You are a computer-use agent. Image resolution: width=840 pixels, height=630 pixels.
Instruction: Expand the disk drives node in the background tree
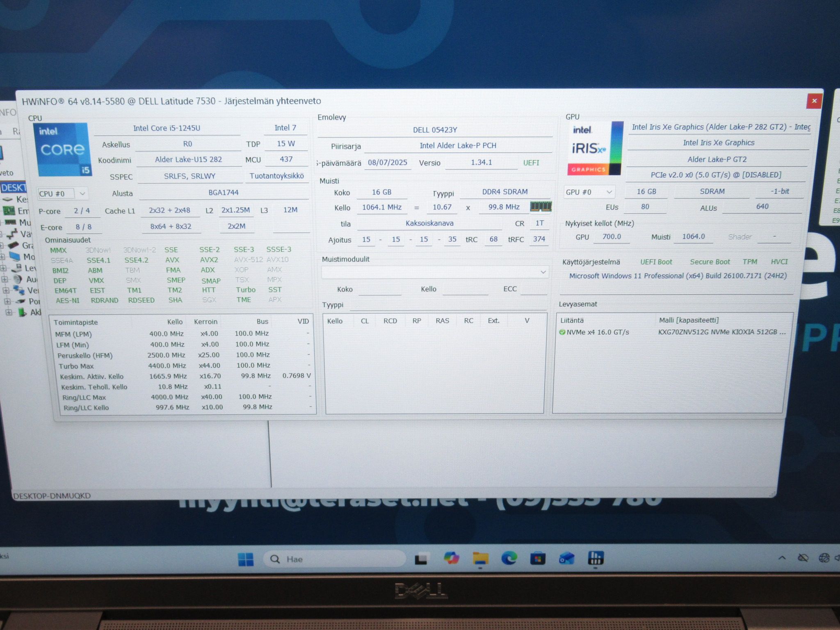pyautogui.click(x=4, y=268)
